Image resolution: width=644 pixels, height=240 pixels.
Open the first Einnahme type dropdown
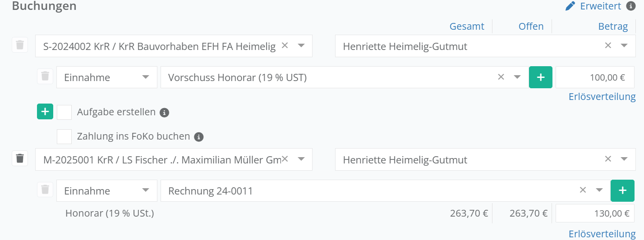pyautogui.click(x=146, y=77)
